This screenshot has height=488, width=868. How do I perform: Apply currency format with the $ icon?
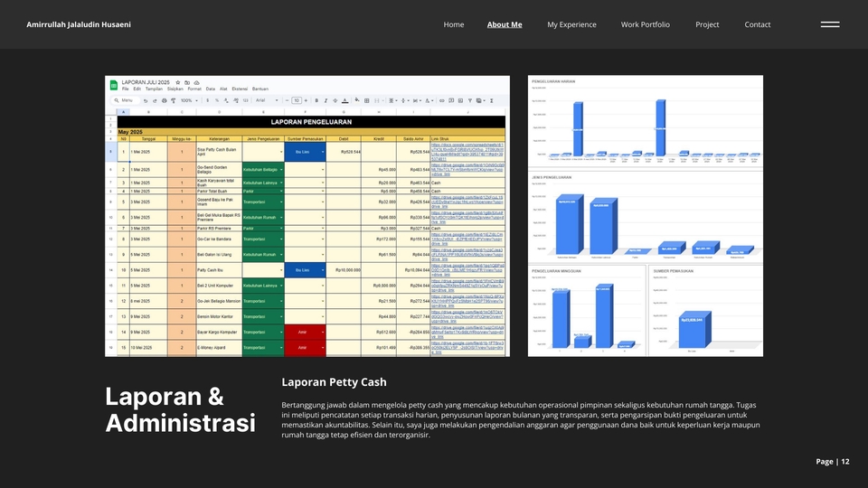pos(208,100)
